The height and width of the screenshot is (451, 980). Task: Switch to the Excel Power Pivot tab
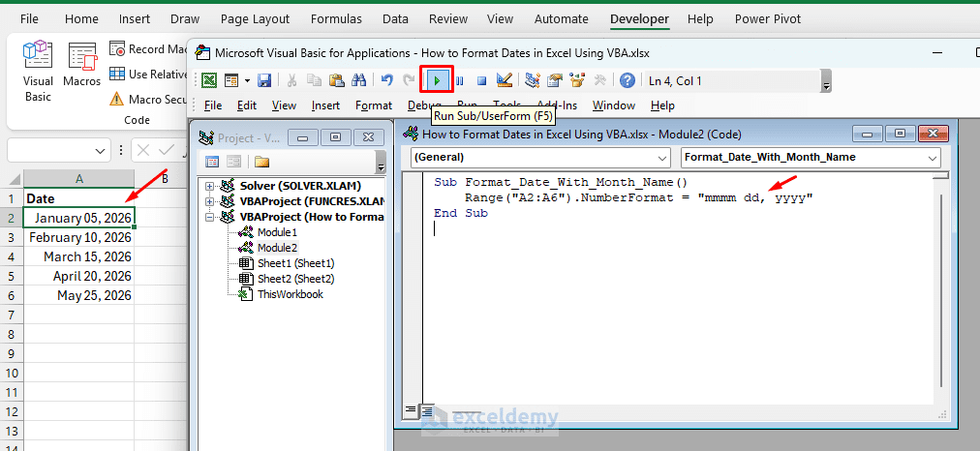[768, 19]
